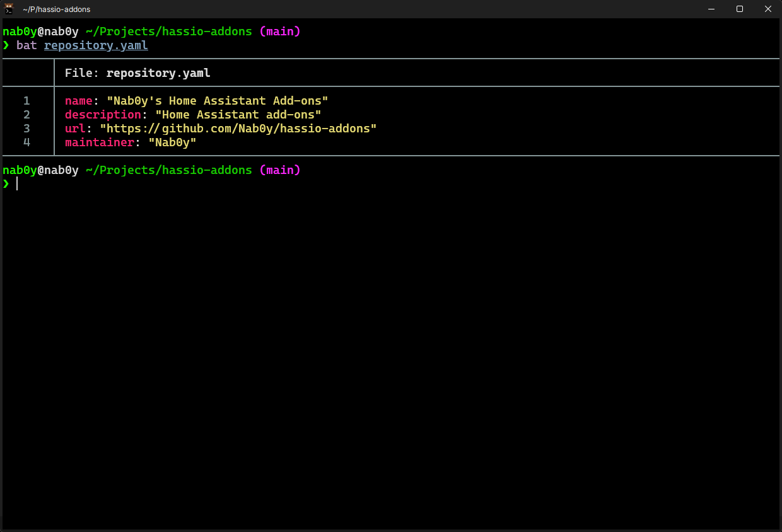Minimize the terminal window
The image size is (782, 532).
tap(711, 9)
